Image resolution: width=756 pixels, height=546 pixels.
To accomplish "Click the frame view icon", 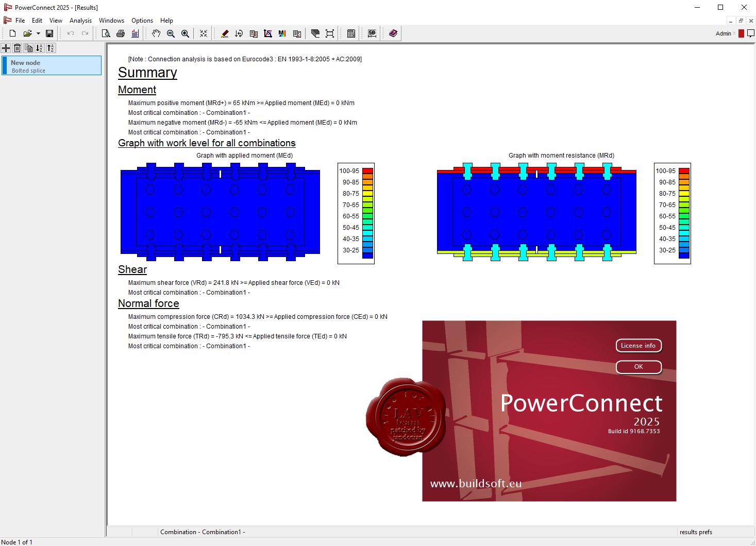I will coord(330,33).
